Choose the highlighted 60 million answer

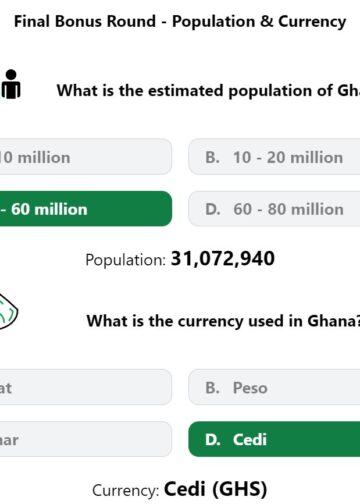pyautogui.click(x=86, y=209)
